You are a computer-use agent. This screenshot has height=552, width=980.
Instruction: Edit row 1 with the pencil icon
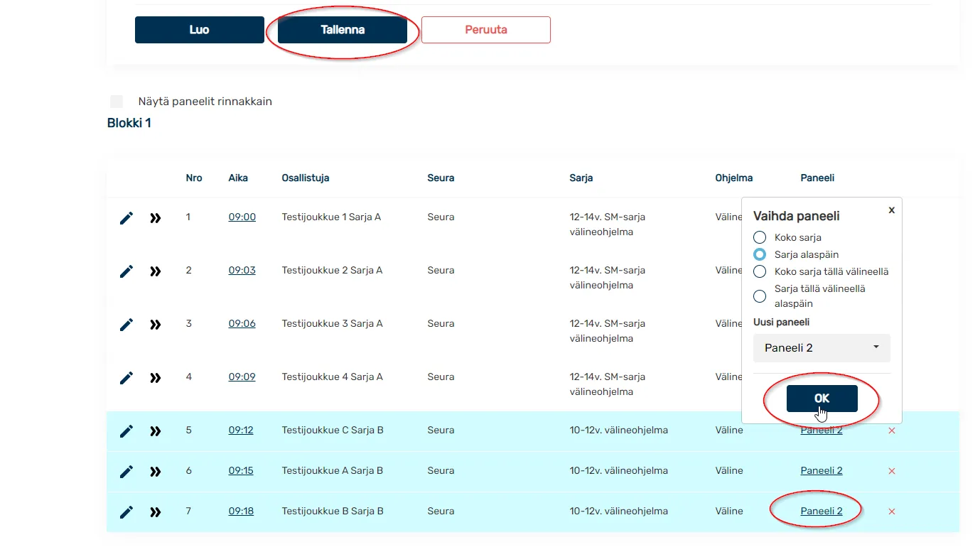(x=126, y=218)
